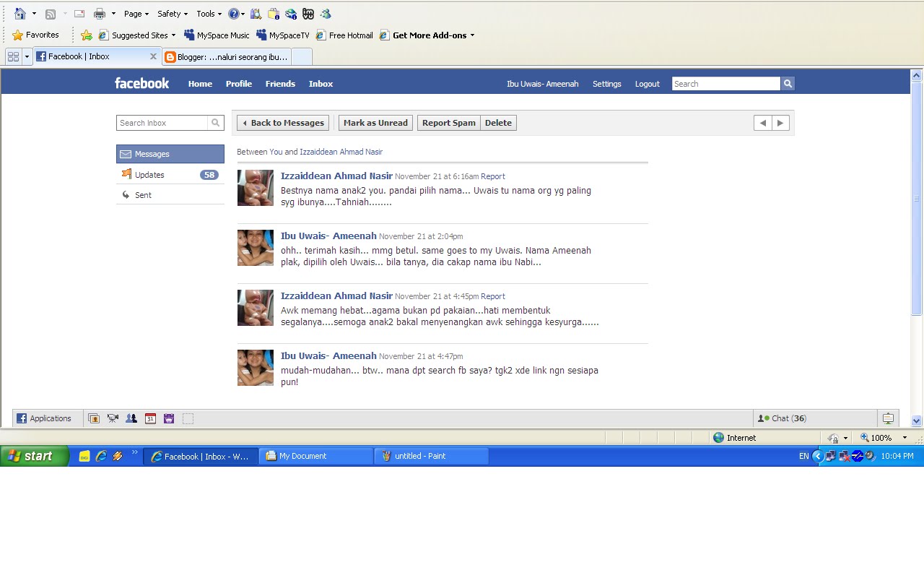
Task: Open the Ibu Uwais- Ameenah profile link in the header
Action: coord(542,84)
